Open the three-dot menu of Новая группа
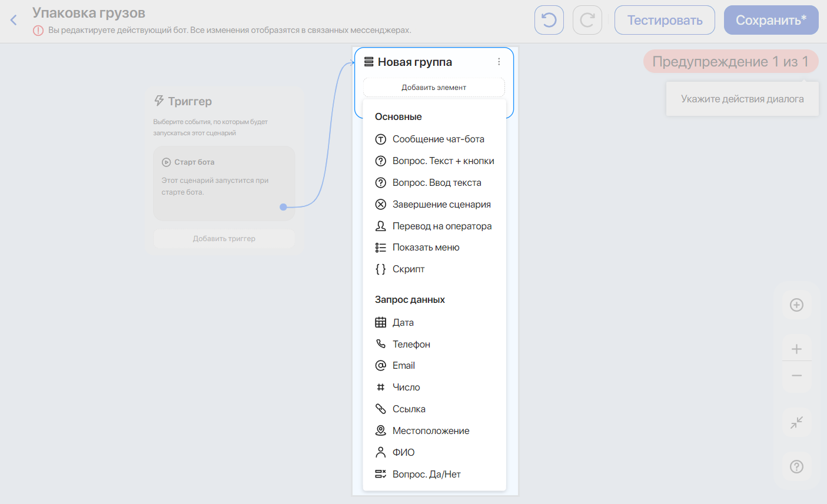 (499, 62)
